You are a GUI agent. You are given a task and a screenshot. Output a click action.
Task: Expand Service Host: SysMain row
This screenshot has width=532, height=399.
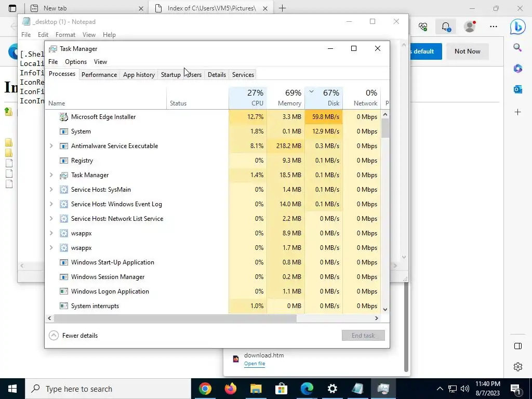[x=51, y=190]
